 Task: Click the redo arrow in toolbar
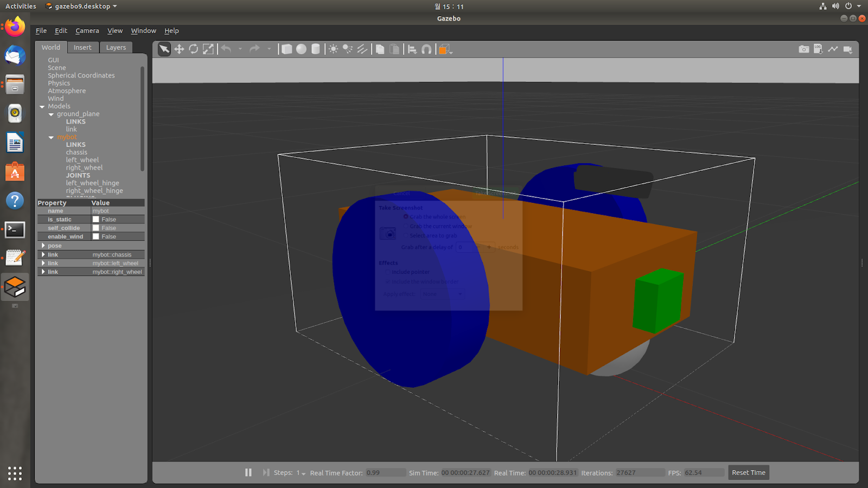[x=254, y=49]
